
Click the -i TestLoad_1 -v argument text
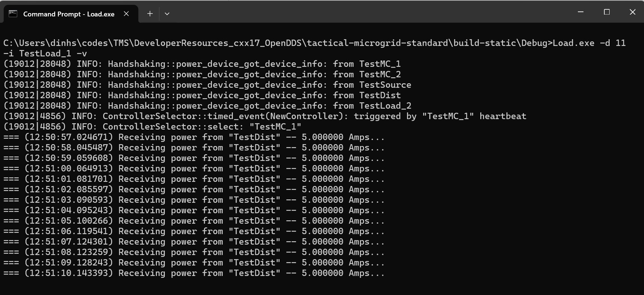click(45, 53)
